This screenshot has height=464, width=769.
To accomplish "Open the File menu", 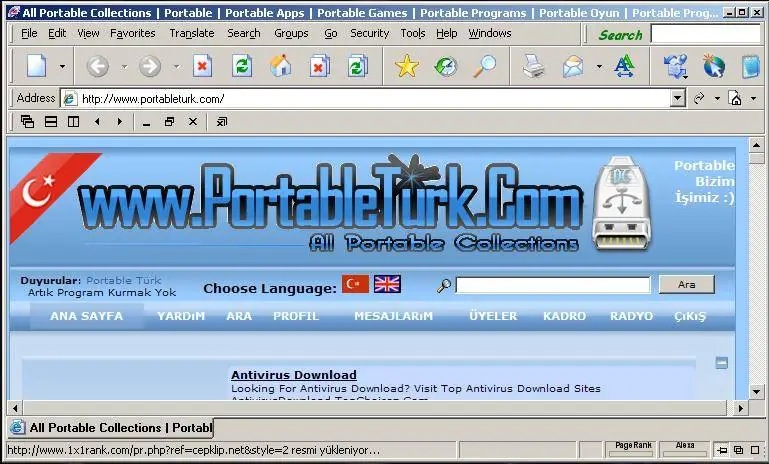I will [29, 33].
